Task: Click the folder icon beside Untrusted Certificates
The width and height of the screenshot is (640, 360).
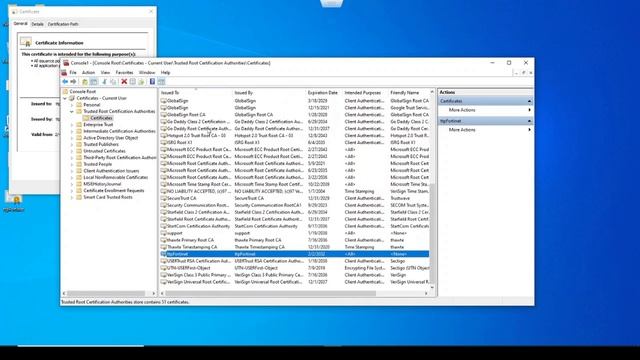Action: pos(79,151)
